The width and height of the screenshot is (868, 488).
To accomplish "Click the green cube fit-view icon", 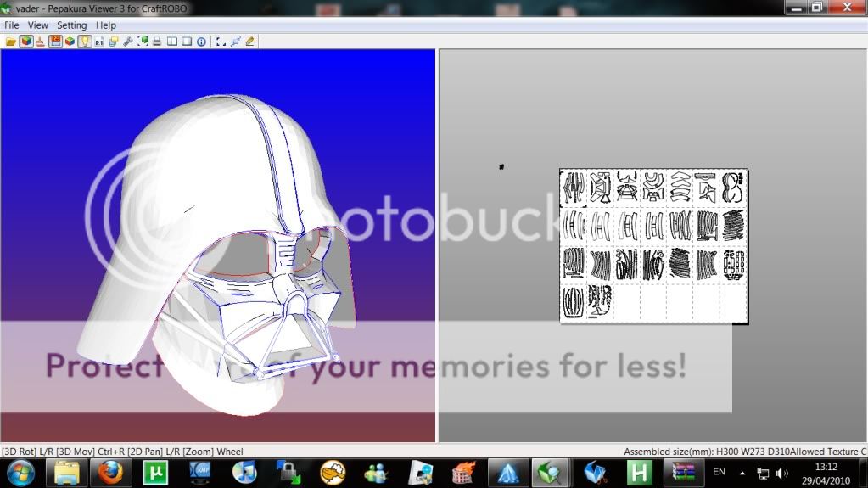I will [143, 42].
